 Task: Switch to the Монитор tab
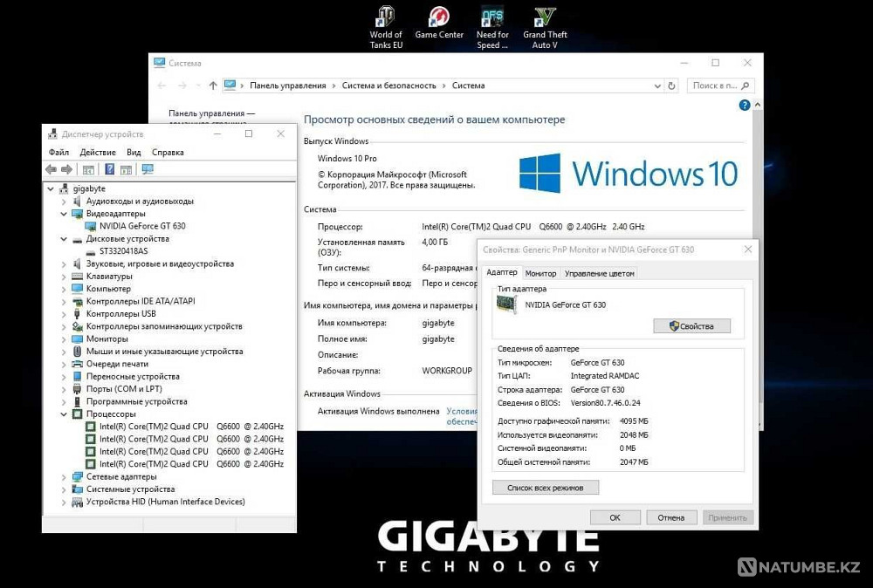540,272
